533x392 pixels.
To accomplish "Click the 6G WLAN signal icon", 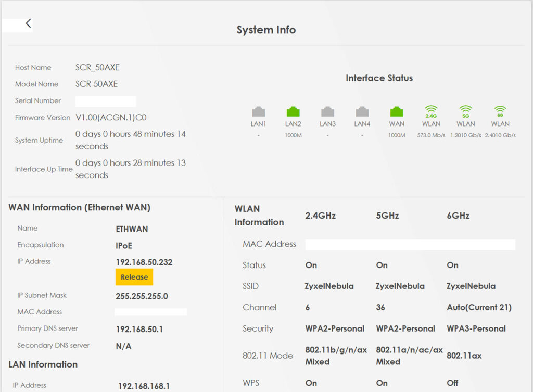I will [x=500, y=111].
